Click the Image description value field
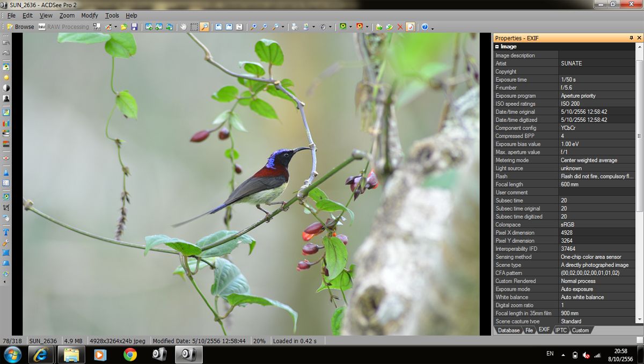 [597, 55]
